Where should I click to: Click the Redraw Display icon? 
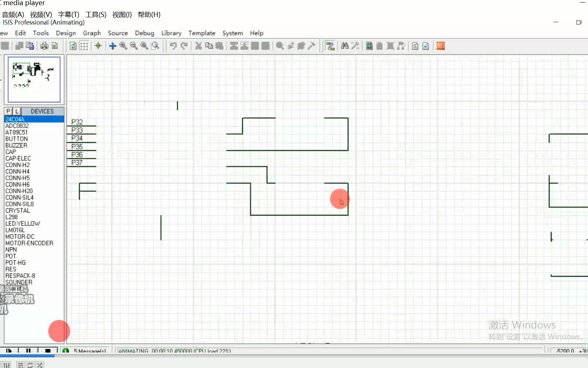(x=73, y=46)
